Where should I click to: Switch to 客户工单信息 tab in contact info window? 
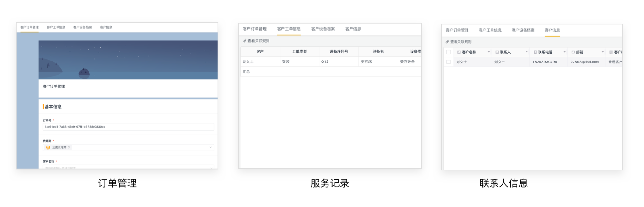click(x=490, y=30)
